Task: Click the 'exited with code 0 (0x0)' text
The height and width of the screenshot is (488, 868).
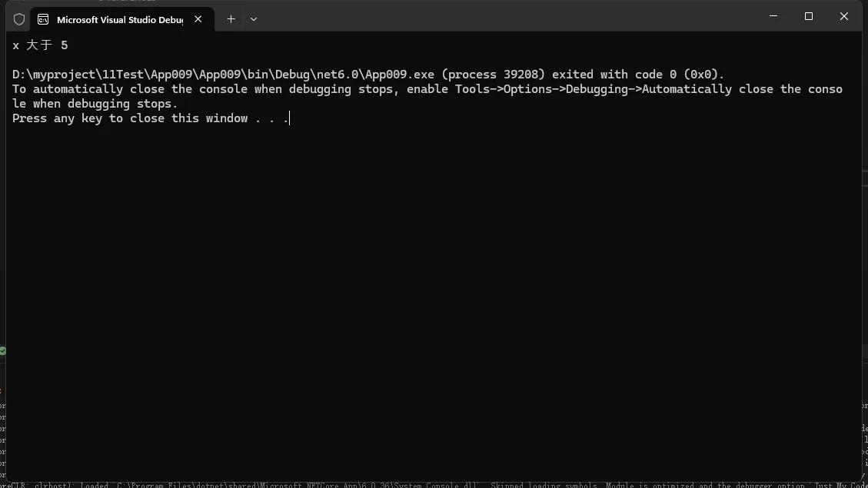Action: 637,74
